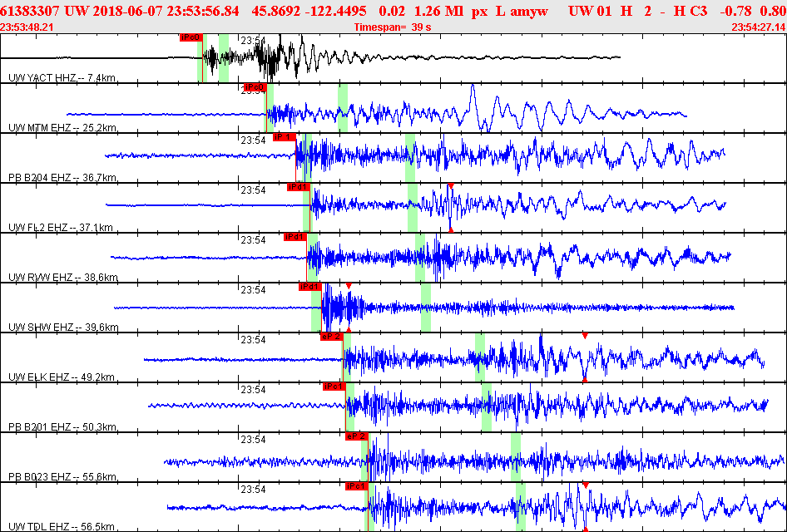The height and width of the screenshot is (532, 787).
Task: Click the iPd1 pick flag on FL2 trace
Action: tap(298, 187)
